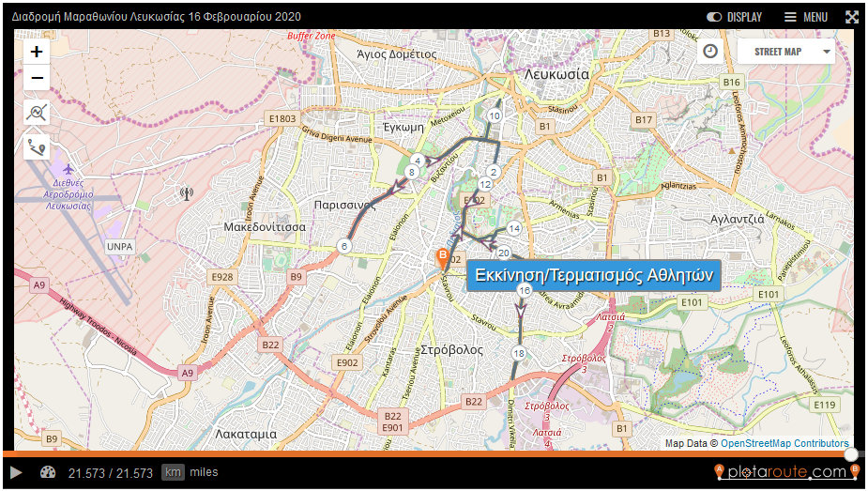Enter fullscreen mode
868x491 pixels.
coord(852,17)
